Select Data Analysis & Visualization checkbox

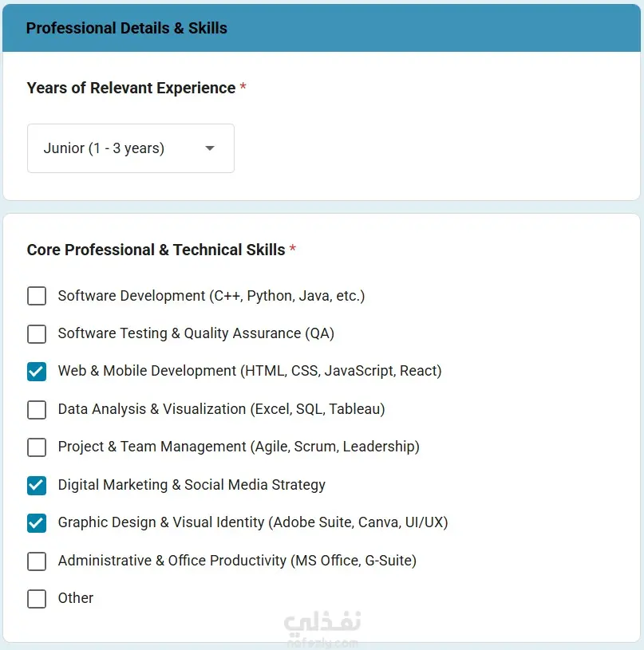pos(37,409)
